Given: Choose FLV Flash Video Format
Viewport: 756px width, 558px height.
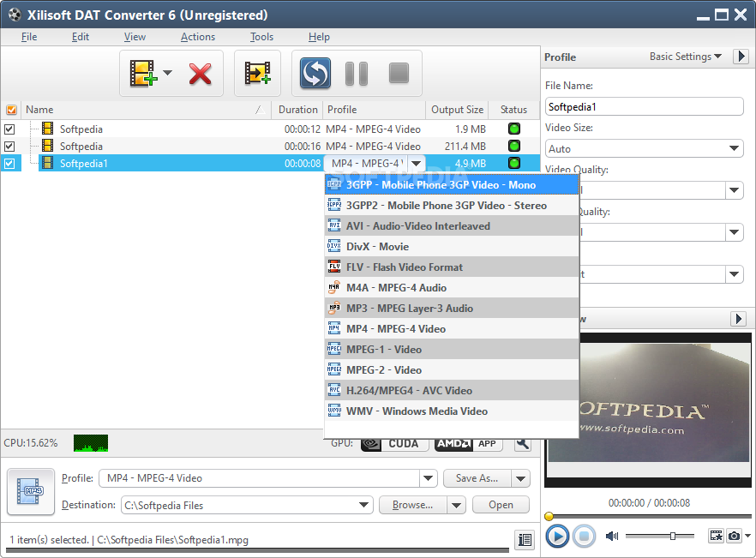Looking at the screenshot, I should click(452, 267).
